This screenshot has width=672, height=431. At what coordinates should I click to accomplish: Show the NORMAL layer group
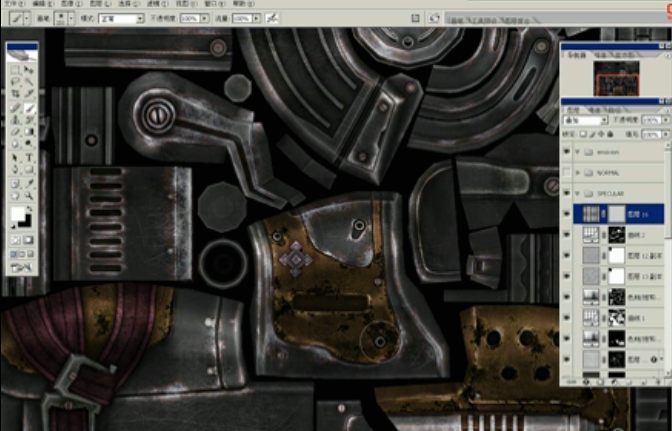pos(567,173)
